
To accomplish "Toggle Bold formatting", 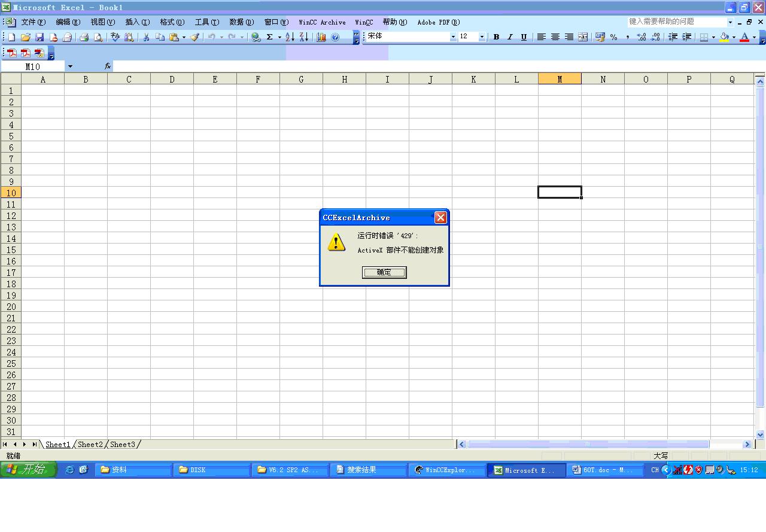I will point(496,37).
